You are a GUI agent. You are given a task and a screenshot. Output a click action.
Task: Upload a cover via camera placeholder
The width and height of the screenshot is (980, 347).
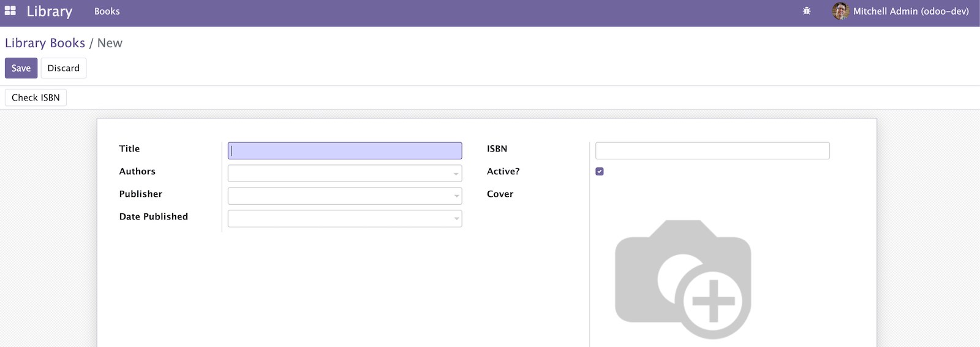(x=683, y=279)
